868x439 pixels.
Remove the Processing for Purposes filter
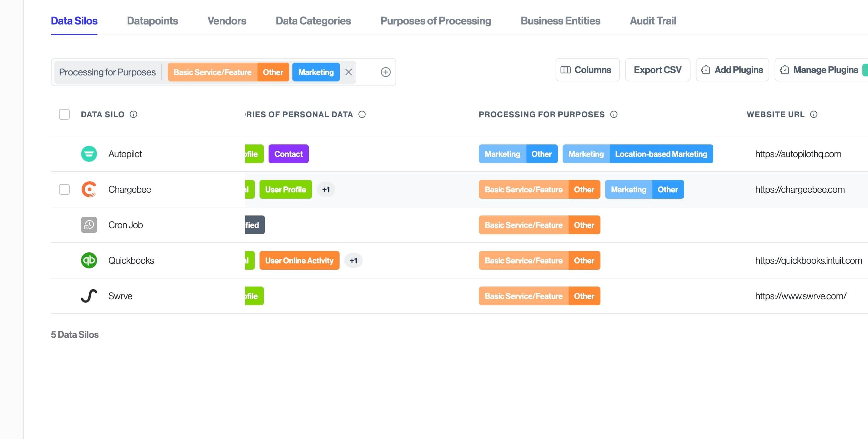click(348, 72)
